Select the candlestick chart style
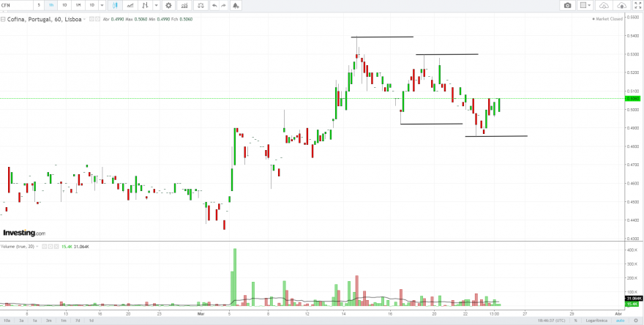The height and width of the screenshot is (325, 644). pyautogui.click(x=116, y=5)
